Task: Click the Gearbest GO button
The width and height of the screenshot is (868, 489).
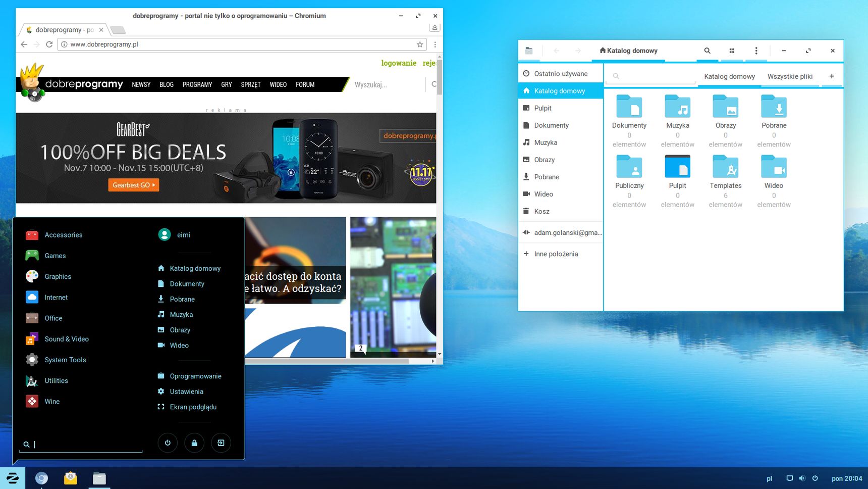Action: coord(134,185)
